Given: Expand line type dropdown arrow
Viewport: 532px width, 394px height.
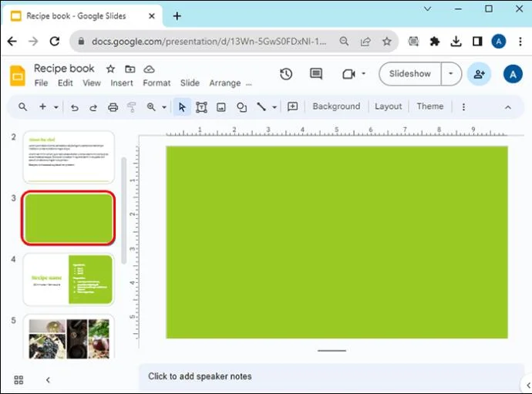Looking at the screenshot, I should 274,107.
